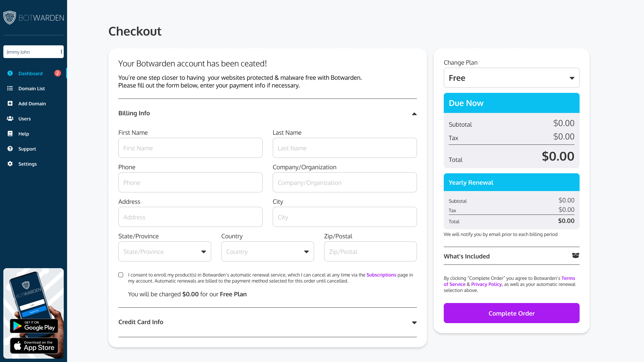Open the Change Plan dropdown
This screenshot has height=362, width=644.
[x=511, y=78]
